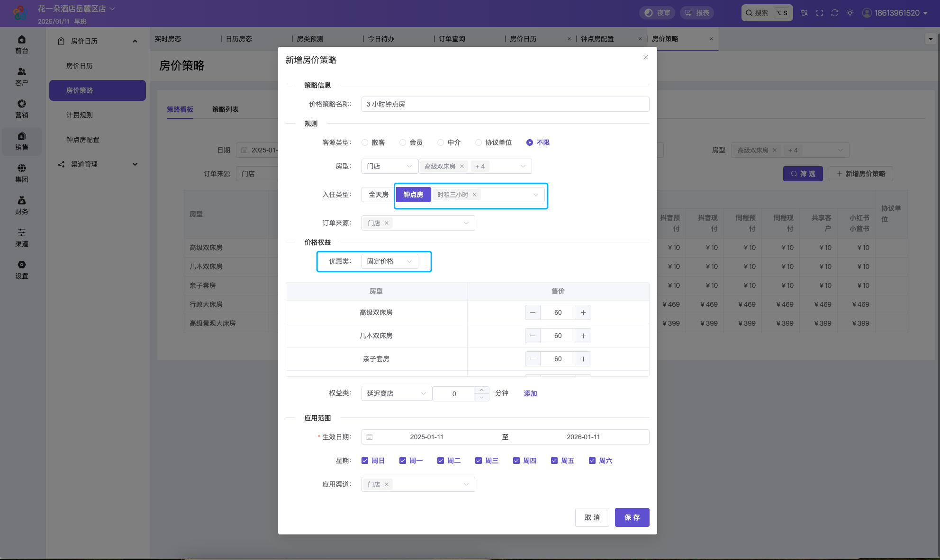Click the 保存 save button
Image resolution: width=940 pixels, height=560 pixels.
coord(632,517)
